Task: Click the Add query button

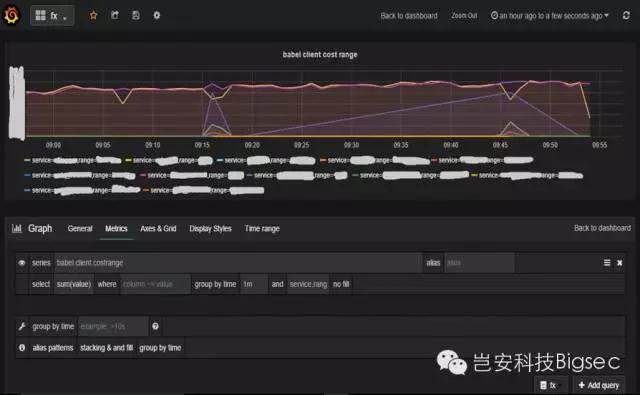Action: pos(599,385)
